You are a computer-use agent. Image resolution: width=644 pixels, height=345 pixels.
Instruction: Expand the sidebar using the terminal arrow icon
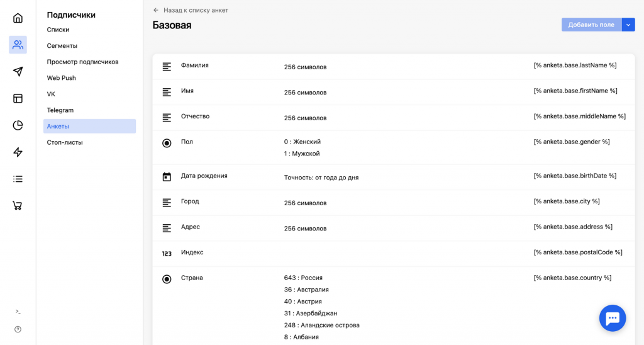18,312
